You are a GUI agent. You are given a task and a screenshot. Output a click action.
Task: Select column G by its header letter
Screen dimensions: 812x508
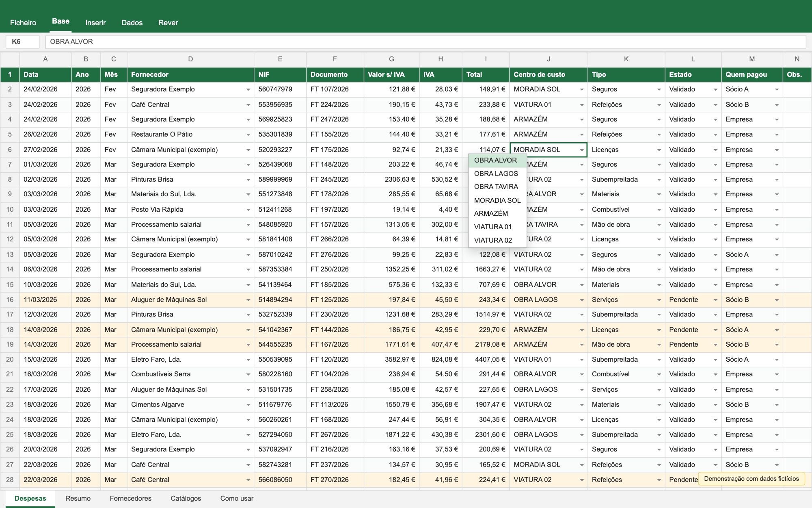point(391,59)
